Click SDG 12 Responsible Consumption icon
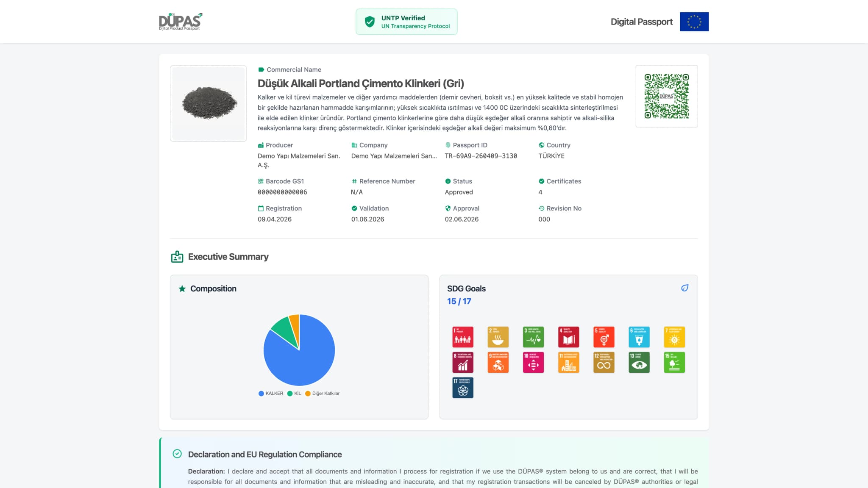Screen dimensions: 868x488 604,362
